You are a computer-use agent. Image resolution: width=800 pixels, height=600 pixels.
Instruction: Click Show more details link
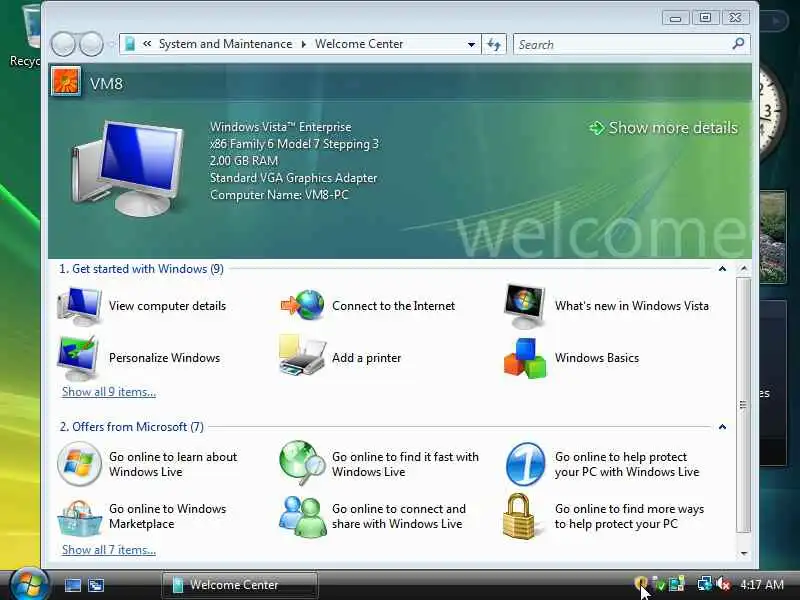(x=663, y=128)
